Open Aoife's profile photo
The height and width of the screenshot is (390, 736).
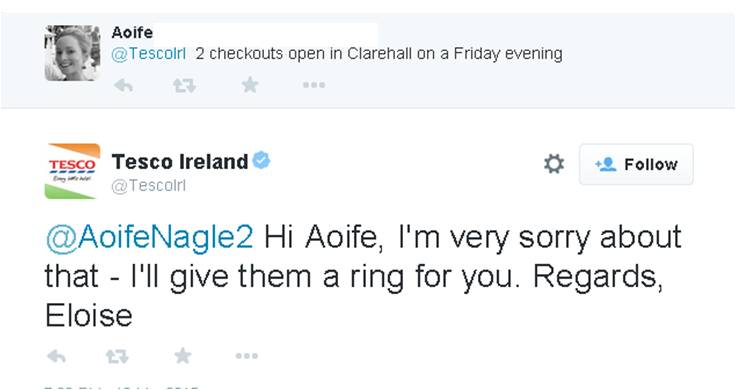click(x=72, y=53)
